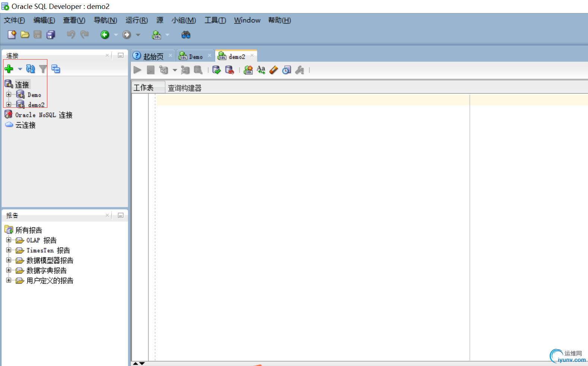Image resolution: width=588 pixels, height=366 pixels.
Task: Open the 帮助(H) menu
Action: [x=280, y=20]
